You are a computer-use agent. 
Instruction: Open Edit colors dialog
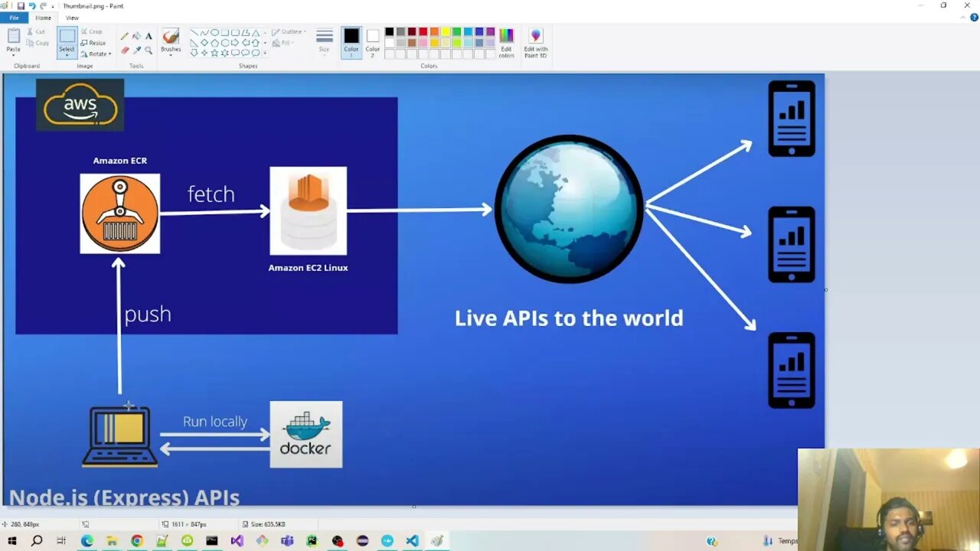(x=506, y=42)
